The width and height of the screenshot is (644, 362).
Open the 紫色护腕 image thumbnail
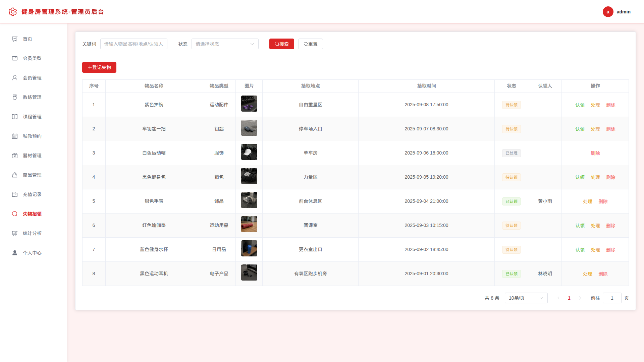click(249, 104)
